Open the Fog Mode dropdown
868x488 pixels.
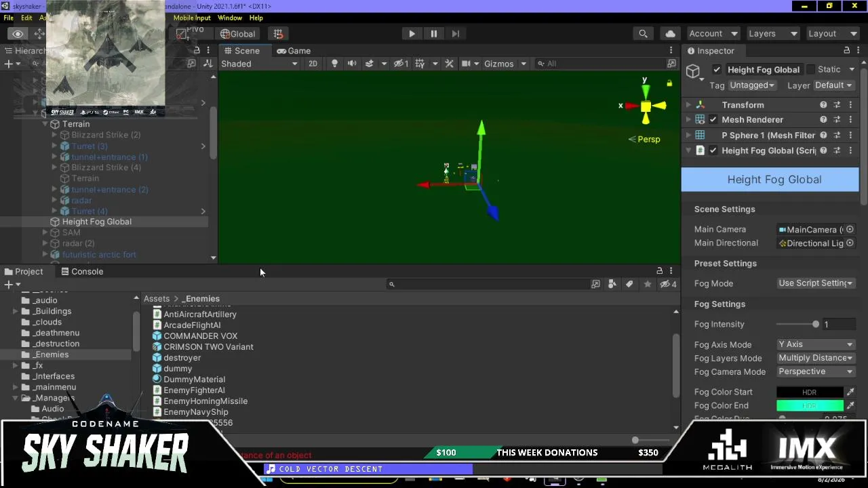(x=816, y=283)
